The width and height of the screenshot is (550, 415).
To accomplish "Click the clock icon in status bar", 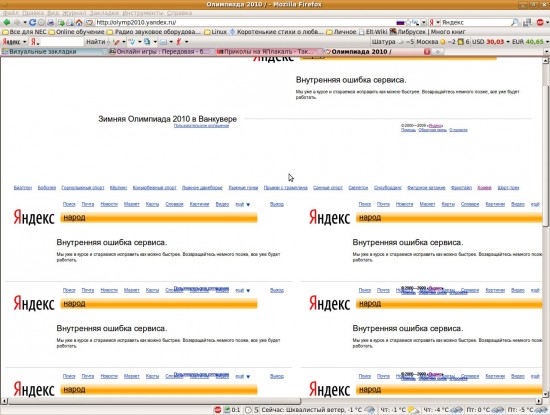I will pos(248,410).
